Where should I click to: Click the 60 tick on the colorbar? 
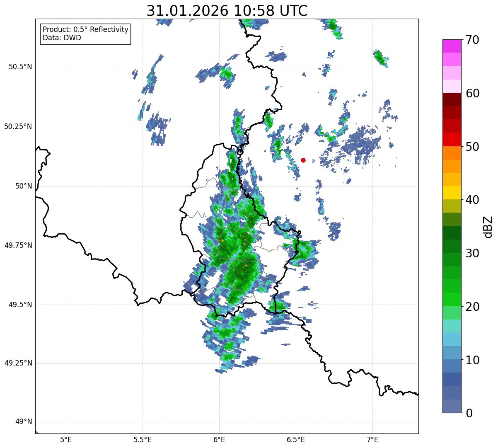point(472,93)
